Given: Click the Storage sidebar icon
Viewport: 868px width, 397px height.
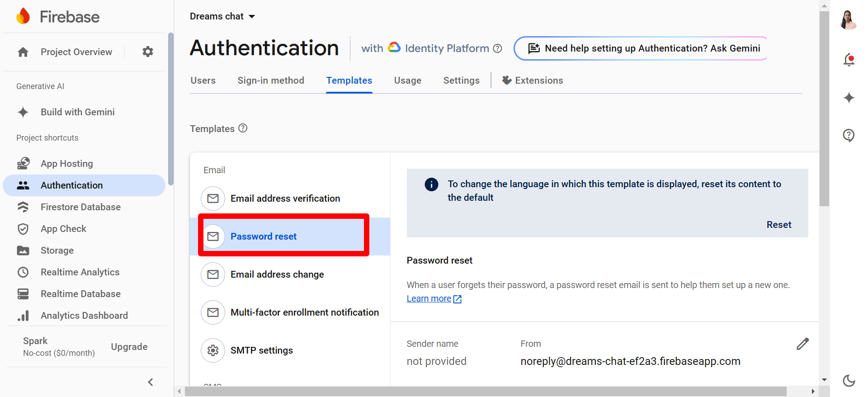Looking at the screenshot, I should [23, 250].
